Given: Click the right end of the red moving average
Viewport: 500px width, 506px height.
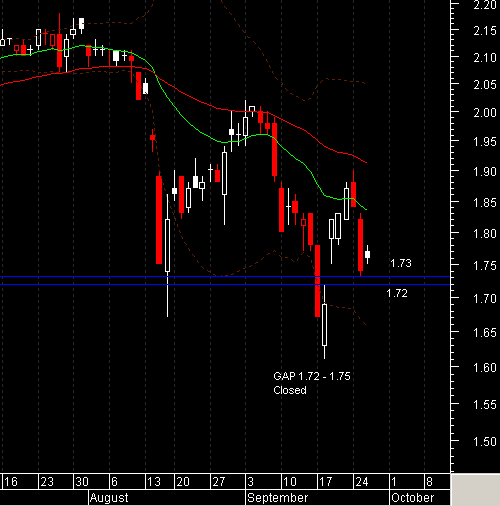Looking at the screenshot, I should point(366,162).
